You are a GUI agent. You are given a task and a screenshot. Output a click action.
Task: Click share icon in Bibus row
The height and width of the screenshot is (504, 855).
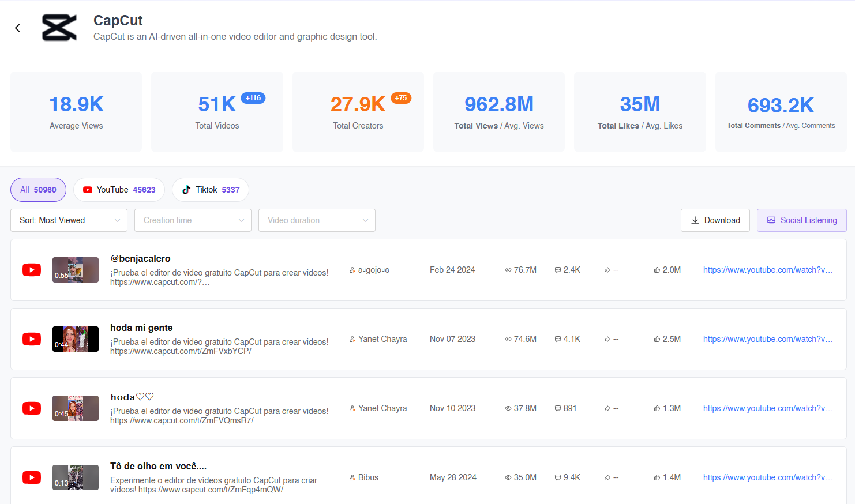click(x=607, y=477)
